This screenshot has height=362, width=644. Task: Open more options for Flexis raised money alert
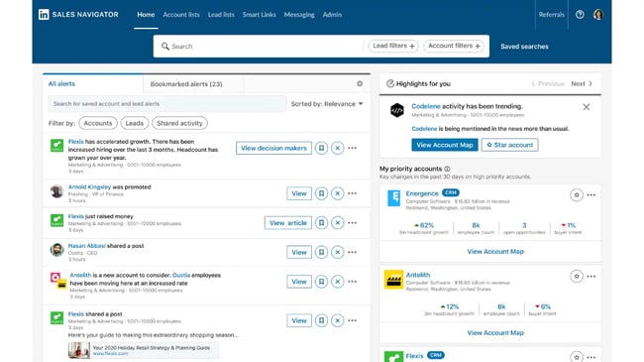(353, 223)
